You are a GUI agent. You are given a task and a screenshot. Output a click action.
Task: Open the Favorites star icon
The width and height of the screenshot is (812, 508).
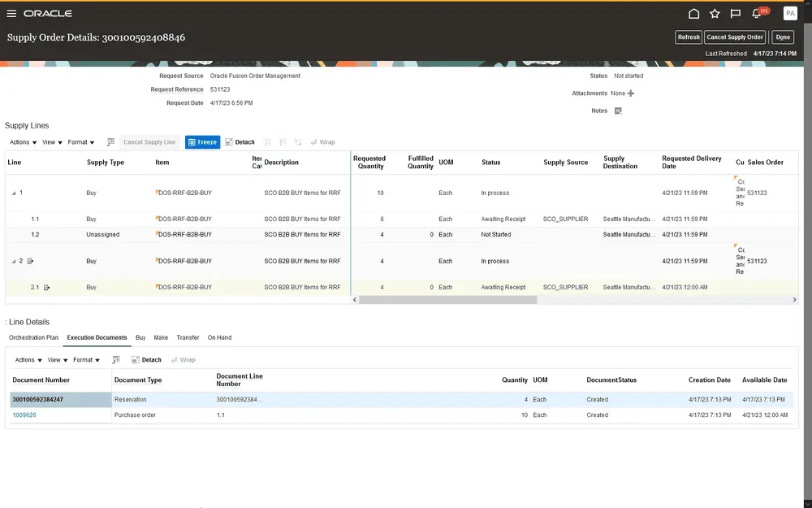click(x=715, y=14)
